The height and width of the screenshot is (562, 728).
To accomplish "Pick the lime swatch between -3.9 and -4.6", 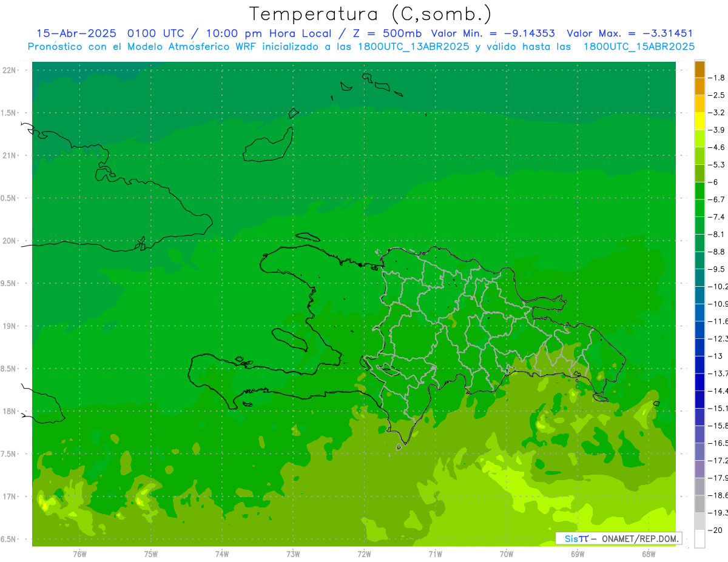I will 699,139.
